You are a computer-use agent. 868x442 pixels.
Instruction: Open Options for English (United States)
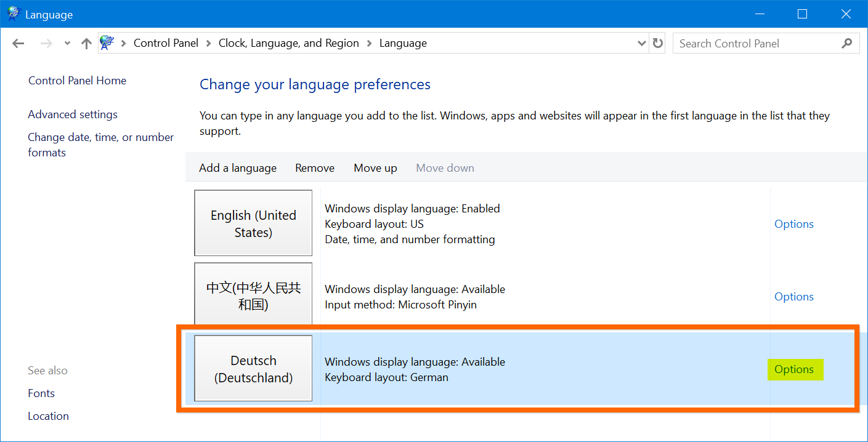point(794,224)
